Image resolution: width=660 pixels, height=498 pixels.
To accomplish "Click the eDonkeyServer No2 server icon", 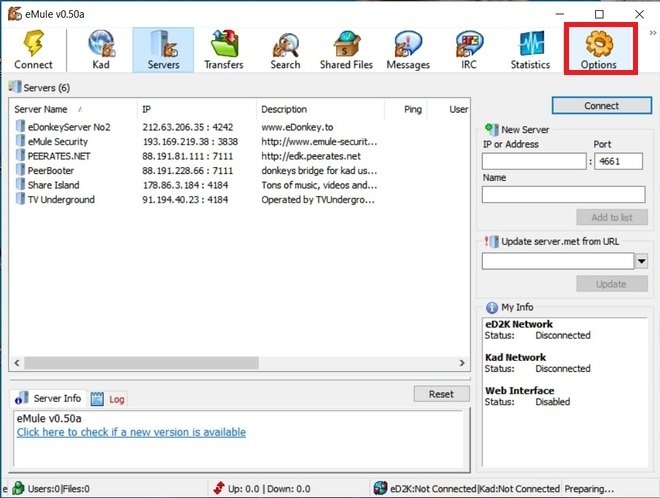I will 20,126.
